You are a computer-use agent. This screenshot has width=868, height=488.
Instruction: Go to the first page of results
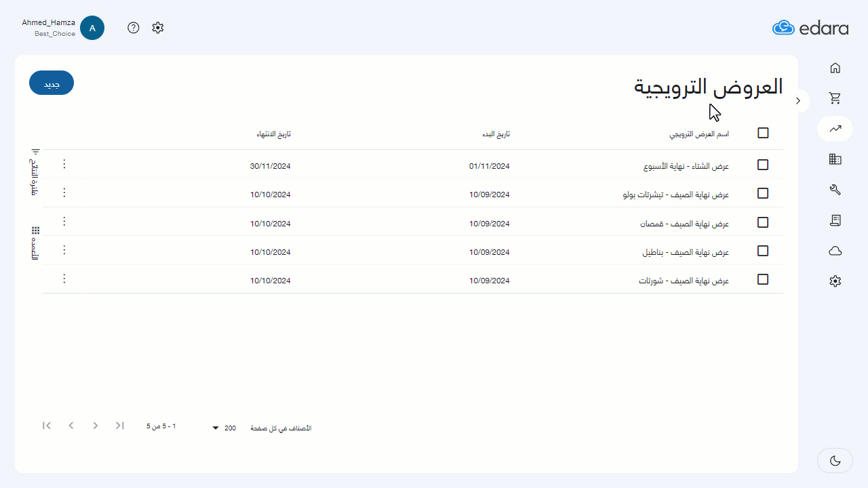coord(47,426)
